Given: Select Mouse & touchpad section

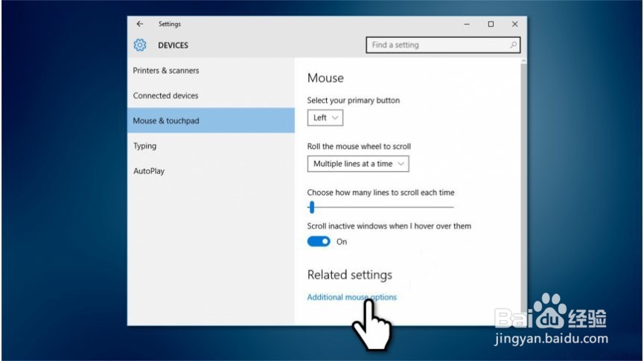Looking at the screenshot, I should click(x=211, y=121).
